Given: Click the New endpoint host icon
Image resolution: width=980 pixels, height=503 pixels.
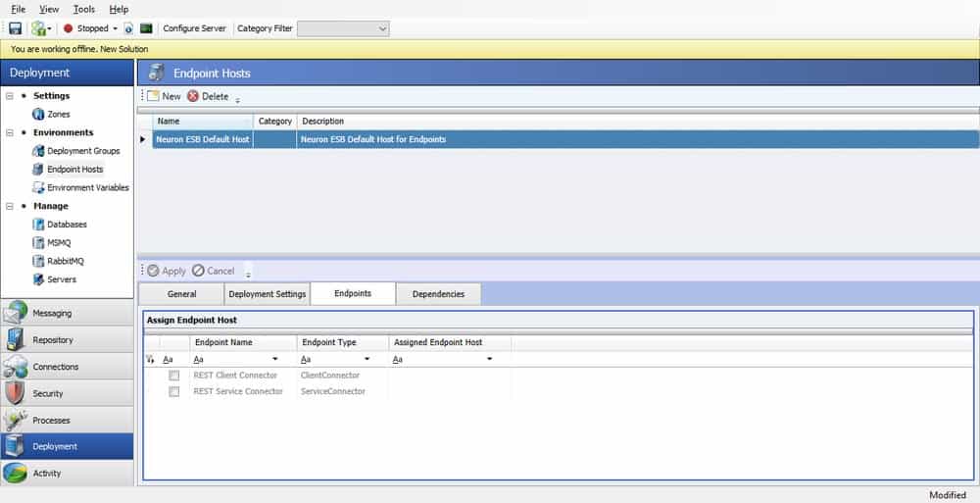Looking at the screenshot, I should coord(153,96).
